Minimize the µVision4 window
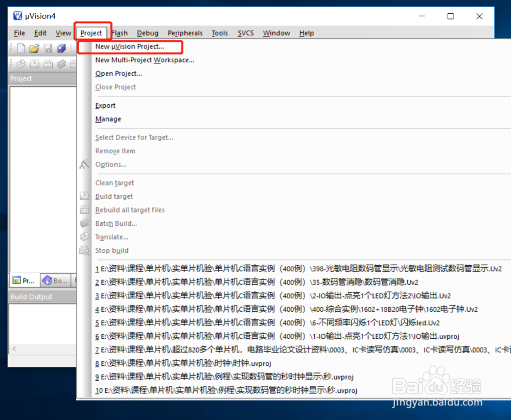 click(422, 16)
